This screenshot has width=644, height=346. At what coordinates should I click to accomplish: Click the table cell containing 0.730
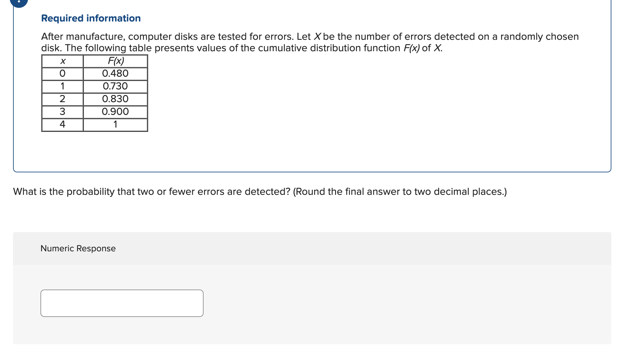click(115, 86)
